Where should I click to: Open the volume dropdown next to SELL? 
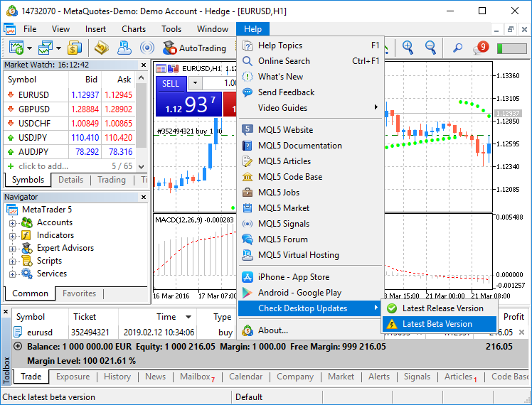coord(195,82)
